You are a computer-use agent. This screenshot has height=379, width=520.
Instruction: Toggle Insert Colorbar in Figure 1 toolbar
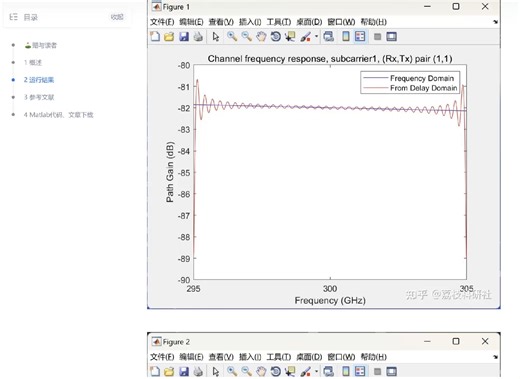(x=346, y=36)
